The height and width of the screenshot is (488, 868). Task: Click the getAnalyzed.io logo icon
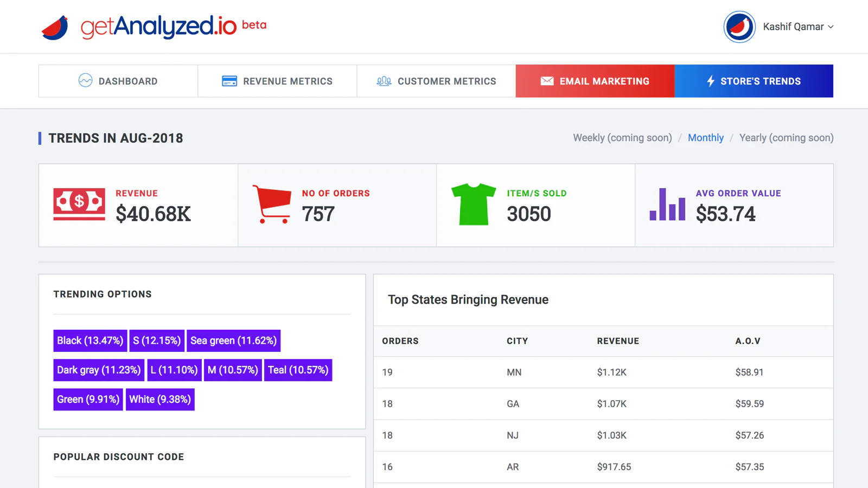point(54,25)
